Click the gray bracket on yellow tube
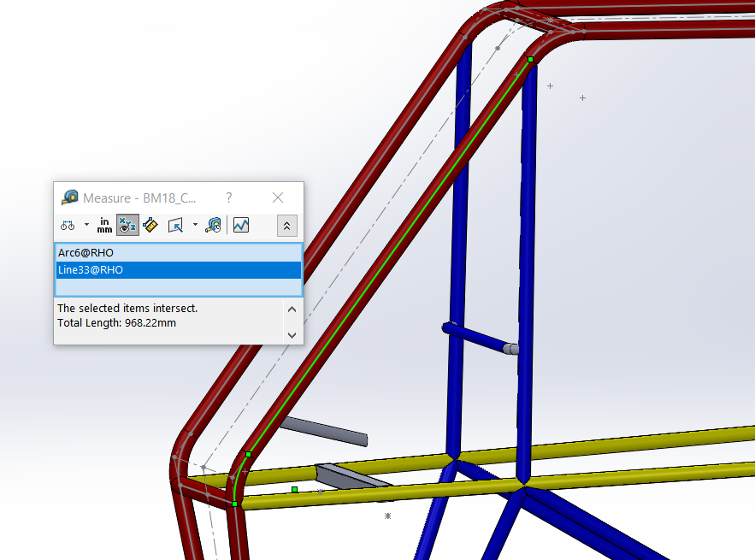This screenshot has height=560, width=755. (351, 477)
